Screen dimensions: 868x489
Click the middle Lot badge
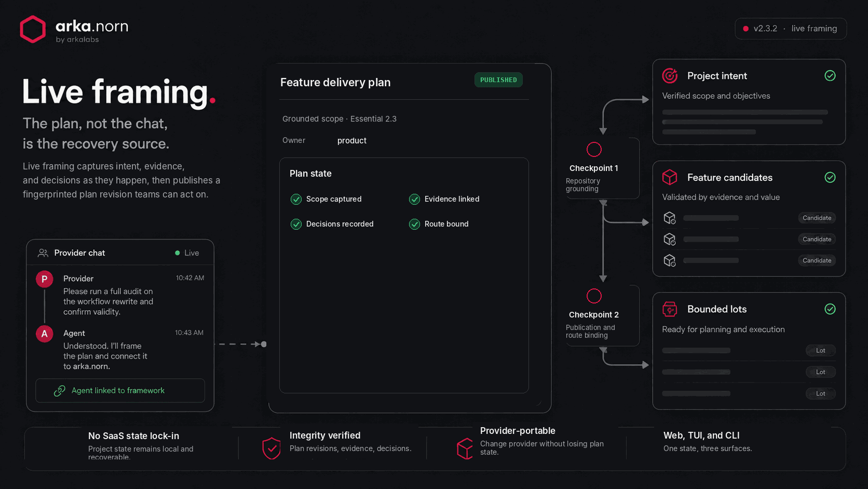pyautogui.click(x=820, y=372)
